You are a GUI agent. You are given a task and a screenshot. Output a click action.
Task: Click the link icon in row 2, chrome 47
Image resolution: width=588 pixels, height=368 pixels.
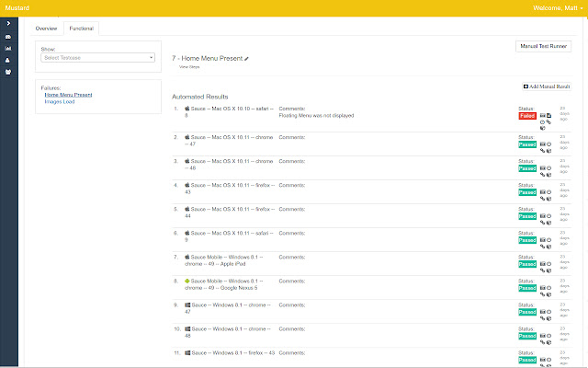pyautogui.click(x=542, y=151)
